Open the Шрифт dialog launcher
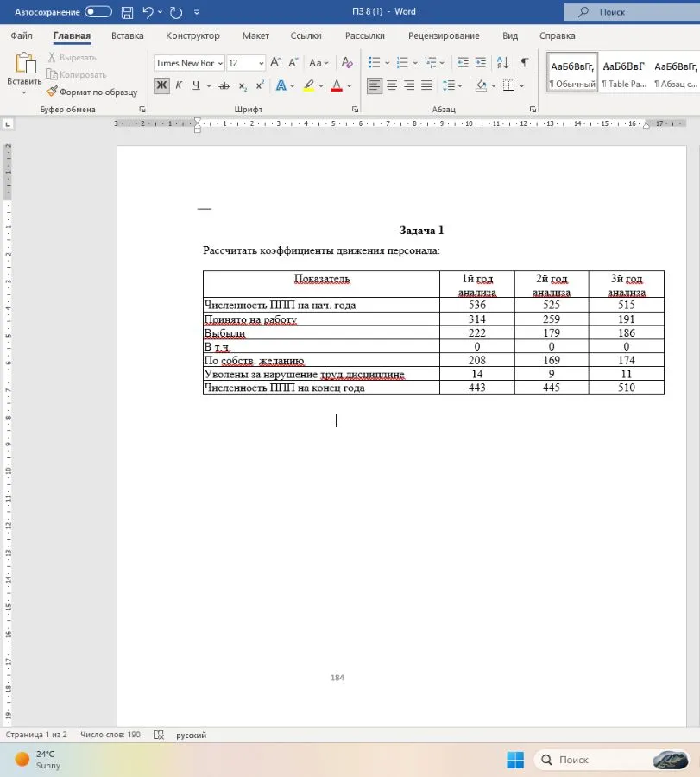The width and height of the screenshot is (700, 777). (x=355, y=109)
